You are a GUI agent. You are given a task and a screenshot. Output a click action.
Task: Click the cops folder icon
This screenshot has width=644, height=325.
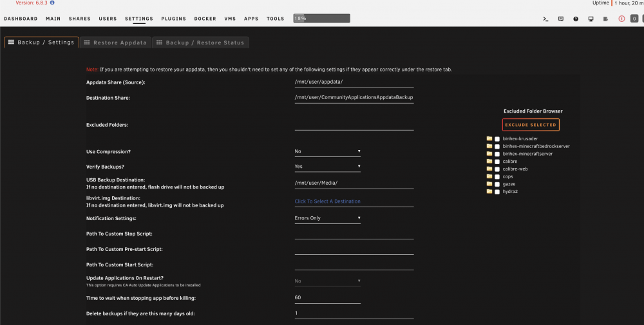489,176
